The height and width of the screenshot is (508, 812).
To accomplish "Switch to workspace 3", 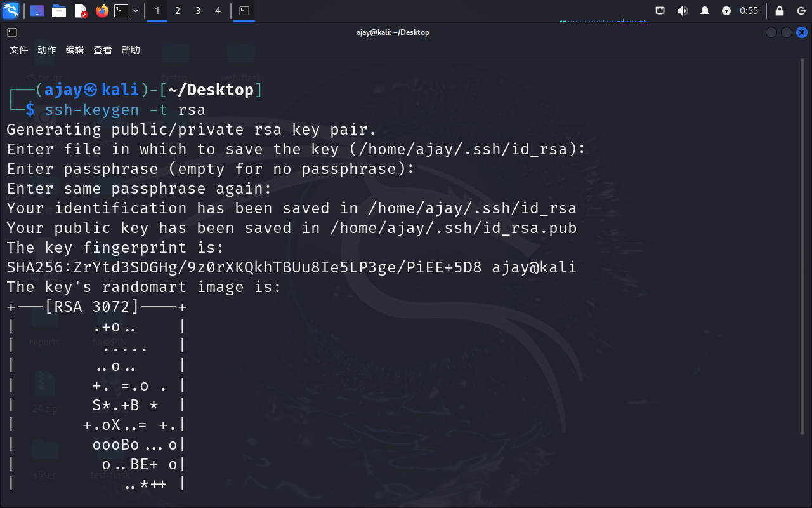I will tap(197, 11).
